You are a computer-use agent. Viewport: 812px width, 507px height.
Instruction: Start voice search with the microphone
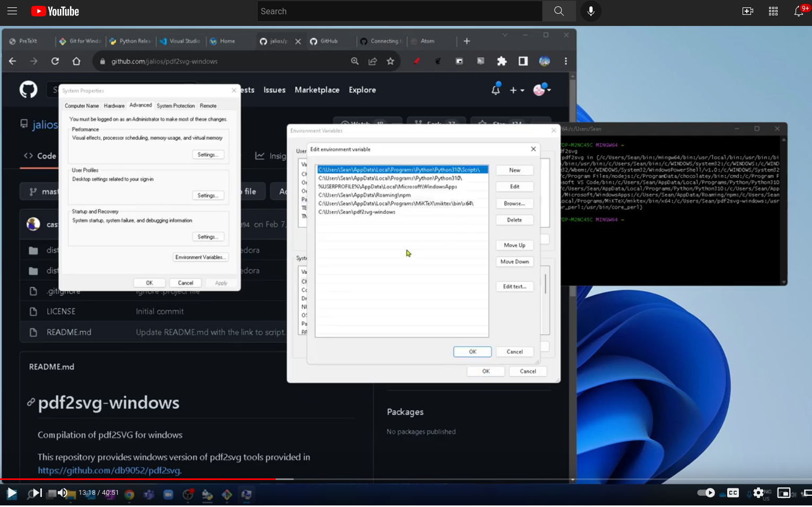point(590,11)
